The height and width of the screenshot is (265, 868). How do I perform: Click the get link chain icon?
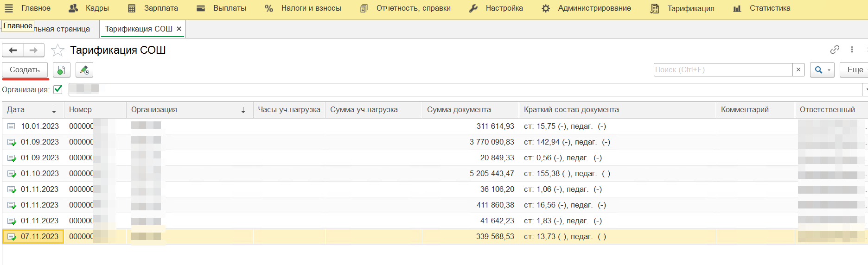click(835, 50)
